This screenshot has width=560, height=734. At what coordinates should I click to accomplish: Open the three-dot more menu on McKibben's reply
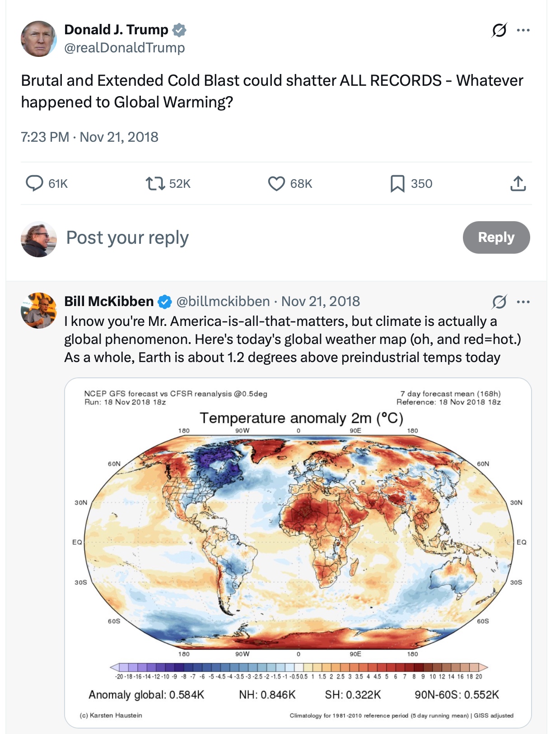click(523, 302)
